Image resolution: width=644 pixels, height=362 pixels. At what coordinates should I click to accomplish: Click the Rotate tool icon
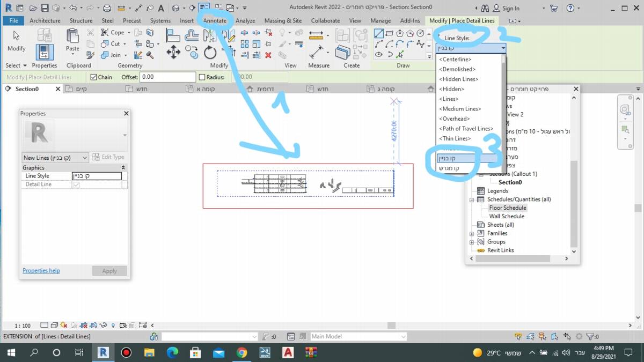pyautogui.click(x=210, y=52)
